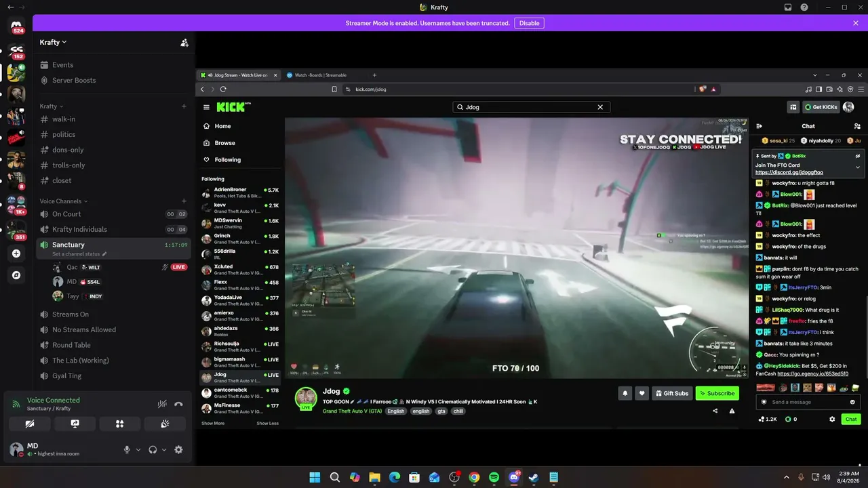Collapse the Voice Channels category

tap(64, 201)
